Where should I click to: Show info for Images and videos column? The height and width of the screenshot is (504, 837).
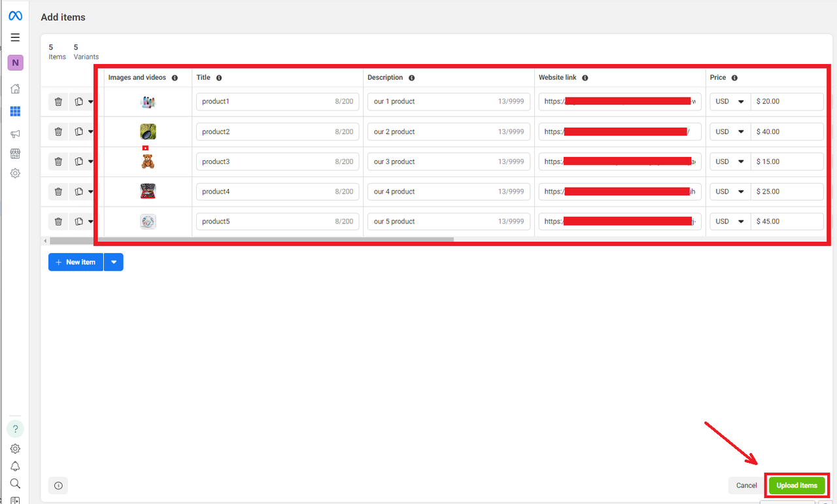tap(175, 78)
